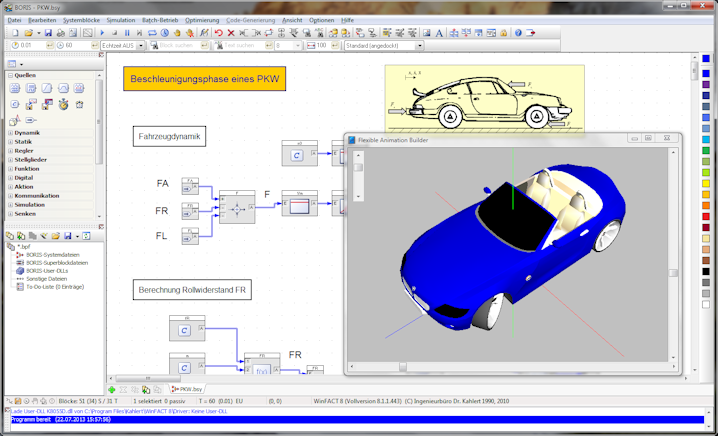Open the Systemblöcke menu
Viewport: 718px width, 436px height.
point(82,20)
